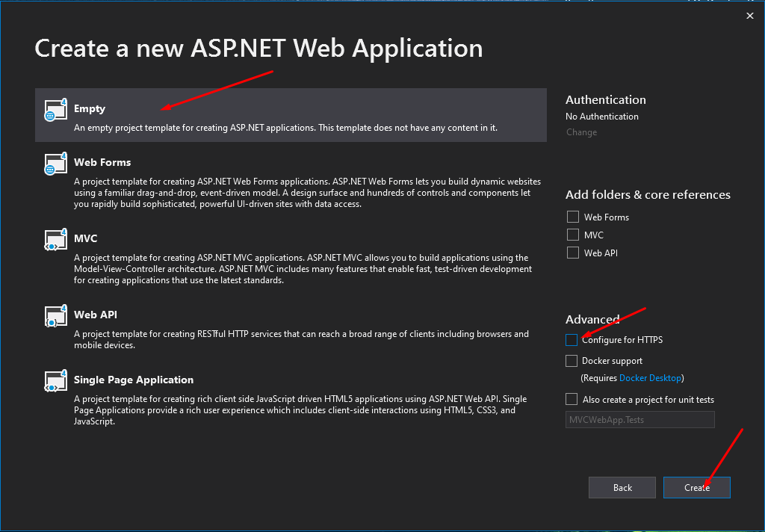
Task: Toggle Configure for HTTPS checkbox
Action: pyautogui.click(x=572, y=340)
